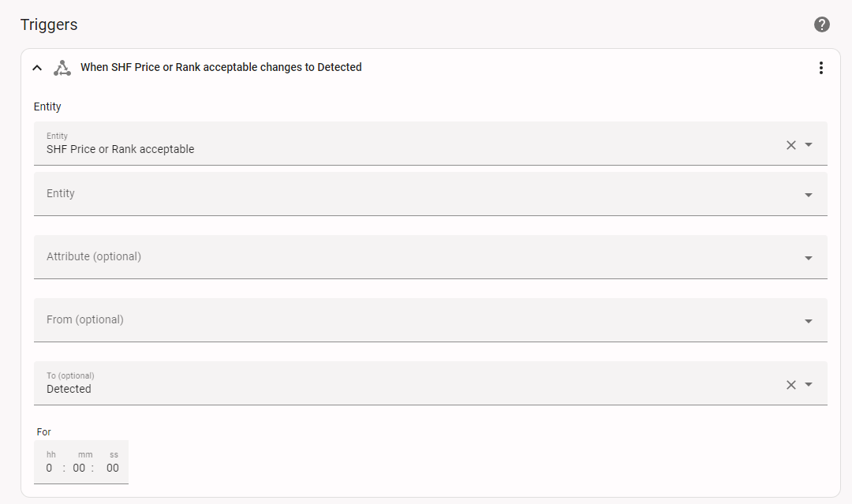
Task: Click the Detected text in To field
Action: (69, 389)
